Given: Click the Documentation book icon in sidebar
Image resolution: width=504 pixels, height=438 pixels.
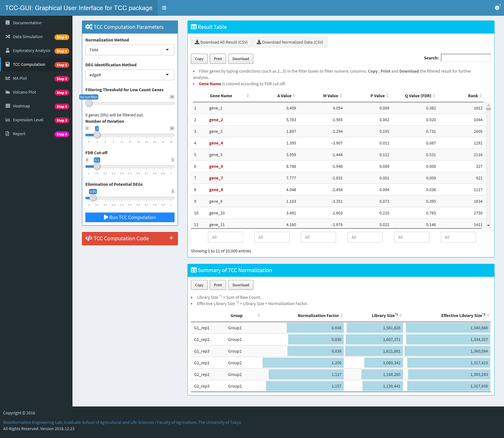Looking at the screenshot, I should [x=8, y=23].
